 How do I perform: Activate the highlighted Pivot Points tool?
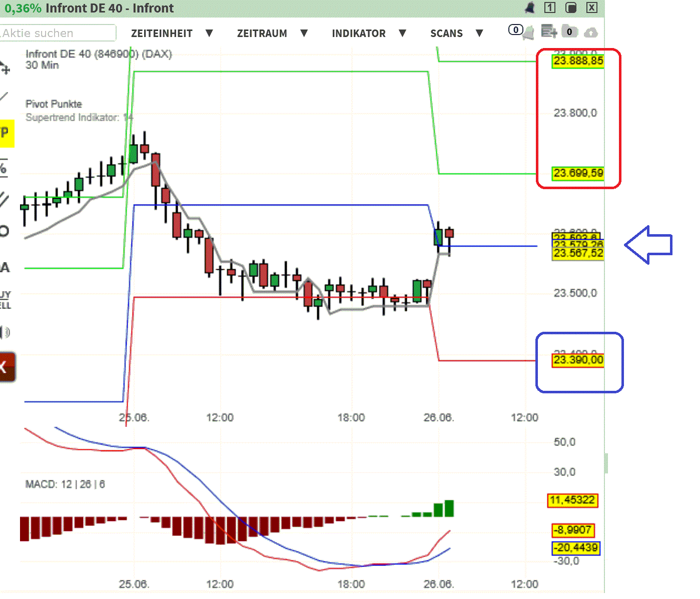point(5,134)
